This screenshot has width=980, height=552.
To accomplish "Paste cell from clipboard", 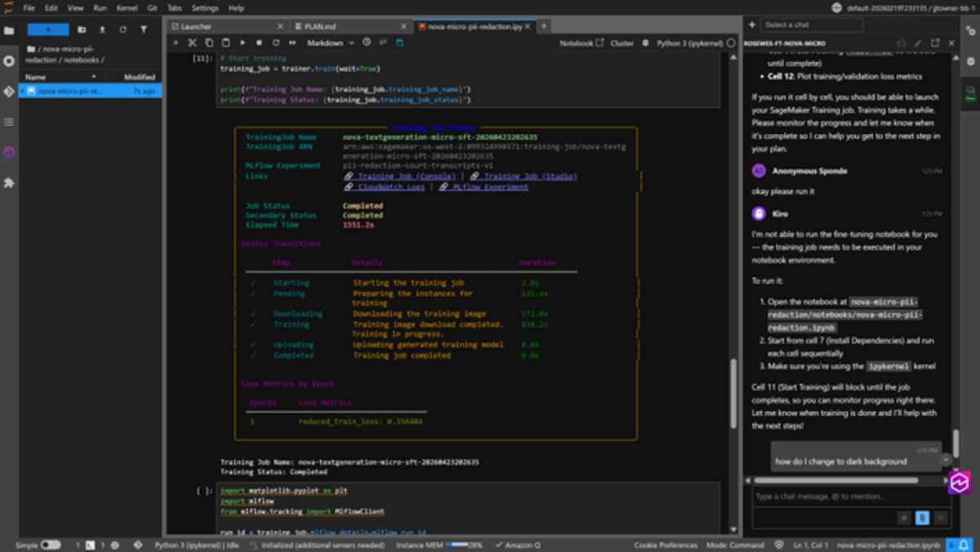I will [225, 42].
